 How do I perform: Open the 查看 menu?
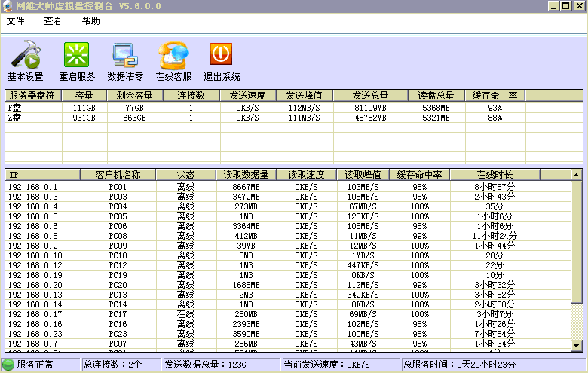coord(53,21)
